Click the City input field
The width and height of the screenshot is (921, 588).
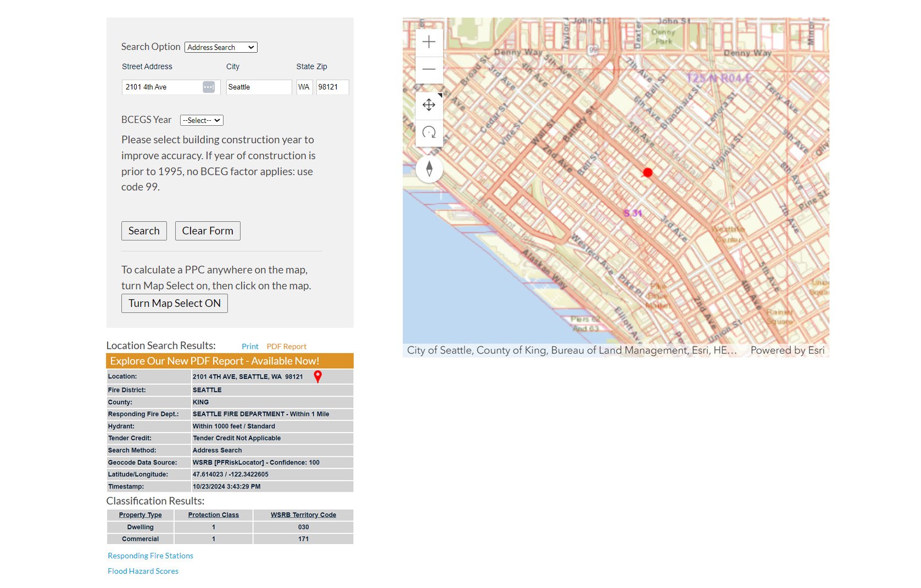click(258, 87)
